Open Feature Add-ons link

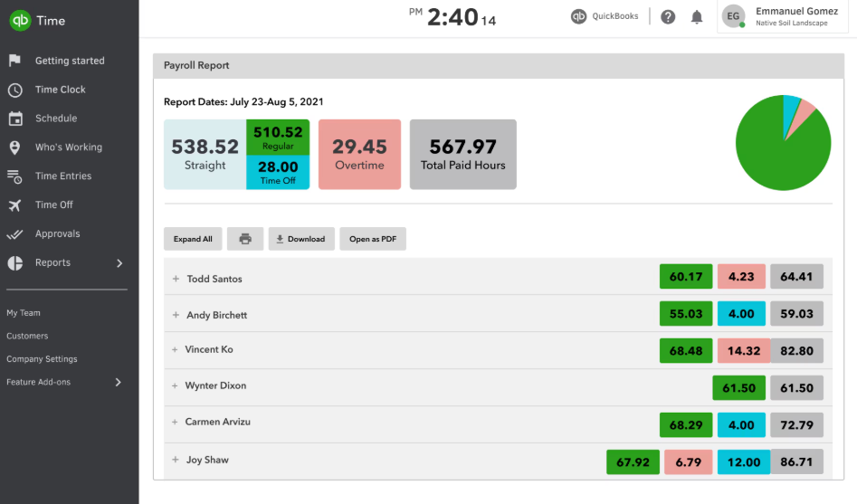click(38, 382)
